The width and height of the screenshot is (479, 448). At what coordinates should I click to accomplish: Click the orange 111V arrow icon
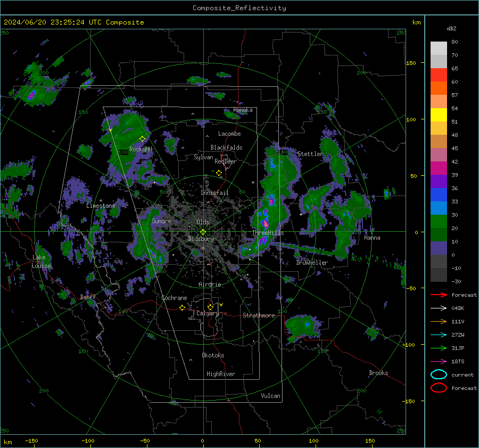pyautogui.click(x=439, y=321)
